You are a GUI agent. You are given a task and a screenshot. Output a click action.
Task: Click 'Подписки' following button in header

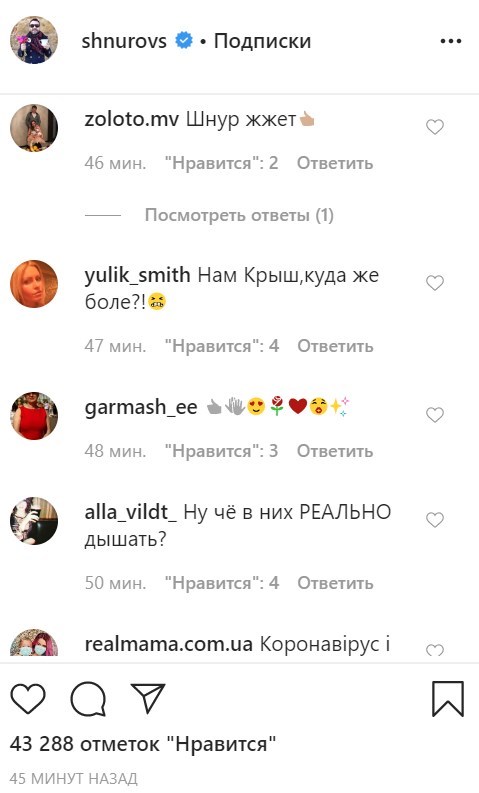262,41
